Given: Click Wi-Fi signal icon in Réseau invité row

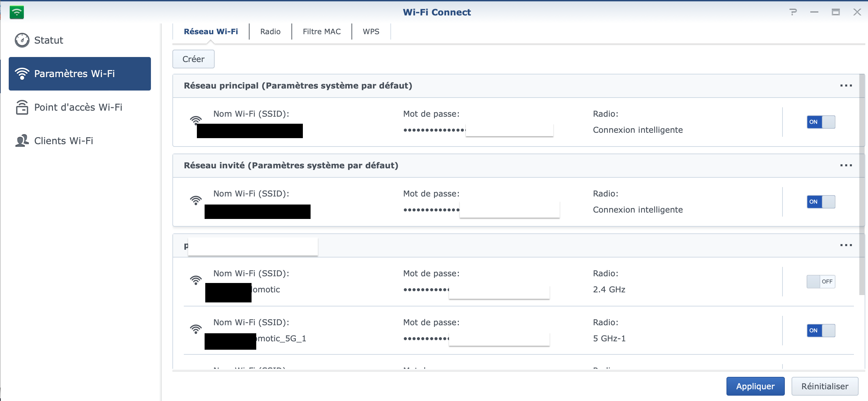Looking at the screenshot, I should point(196,200).
